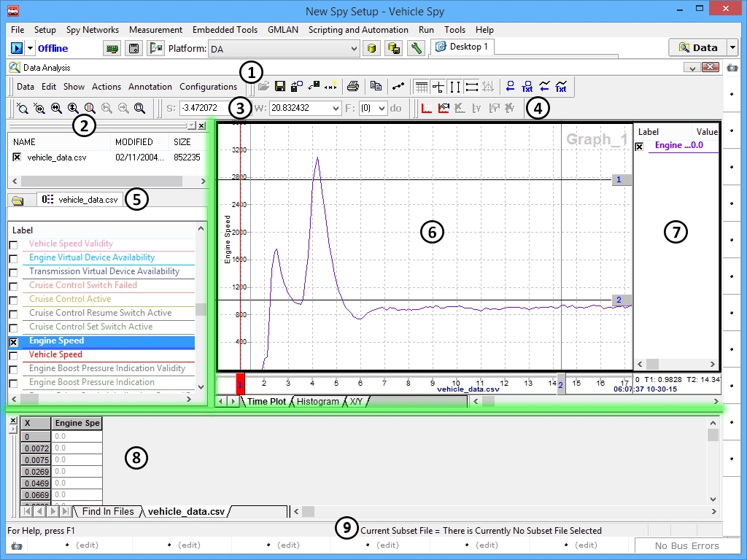Uncheck the Engine Speed signal checkbox
The image size is (747, 560).
13,341
